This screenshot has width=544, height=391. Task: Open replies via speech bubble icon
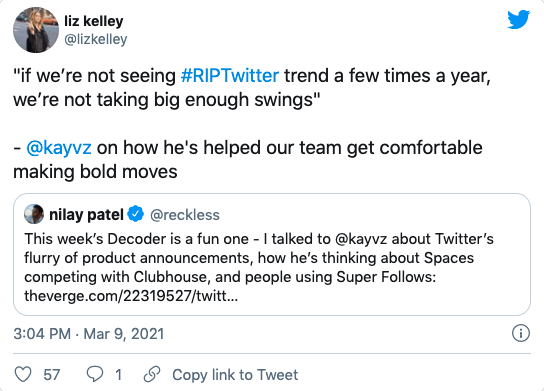[x=95, y=375]
